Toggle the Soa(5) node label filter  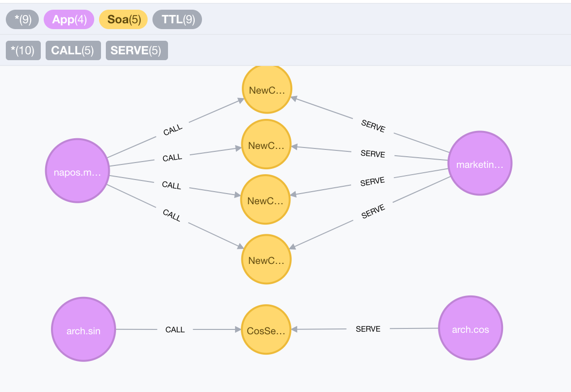pyautogui.click(x=123, y=19)
